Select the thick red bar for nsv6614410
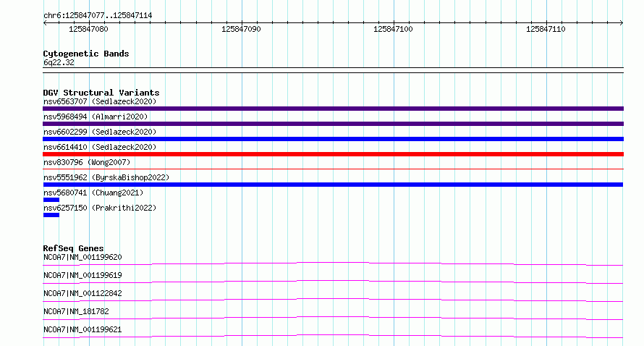644x346 pixels. pos(333,154)
